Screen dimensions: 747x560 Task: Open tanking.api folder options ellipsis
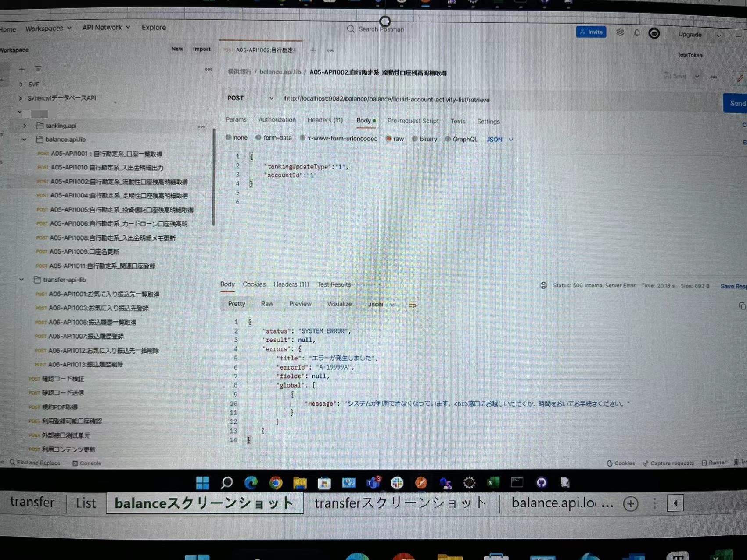(x=201, y=126)
